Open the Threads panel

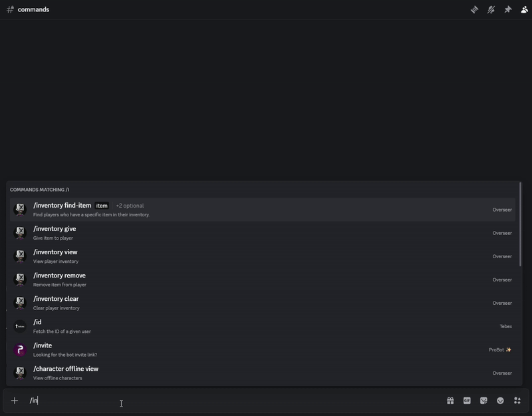pos(475,10)
